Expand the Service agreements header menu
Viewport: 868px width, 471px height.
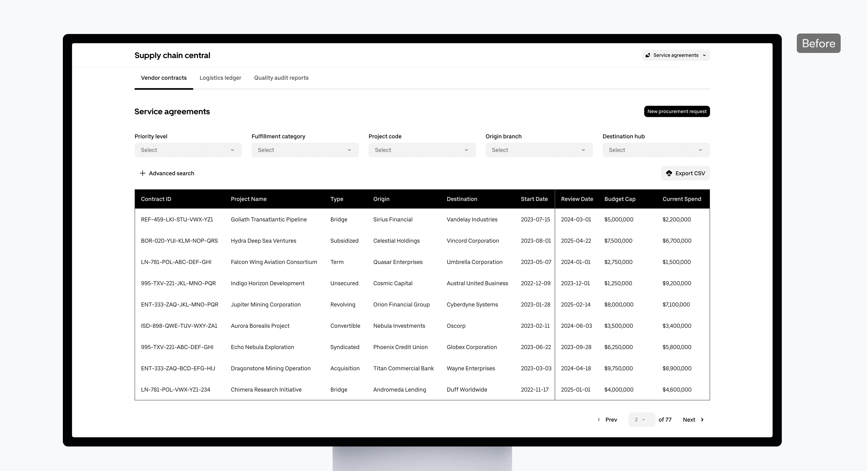[676, 55]
